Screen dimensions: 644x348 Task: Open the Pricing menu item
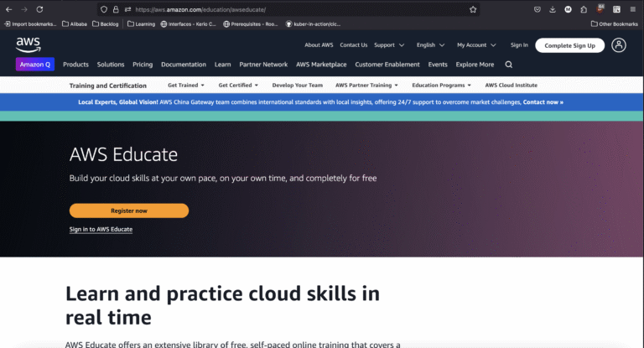tap(143, 65)
